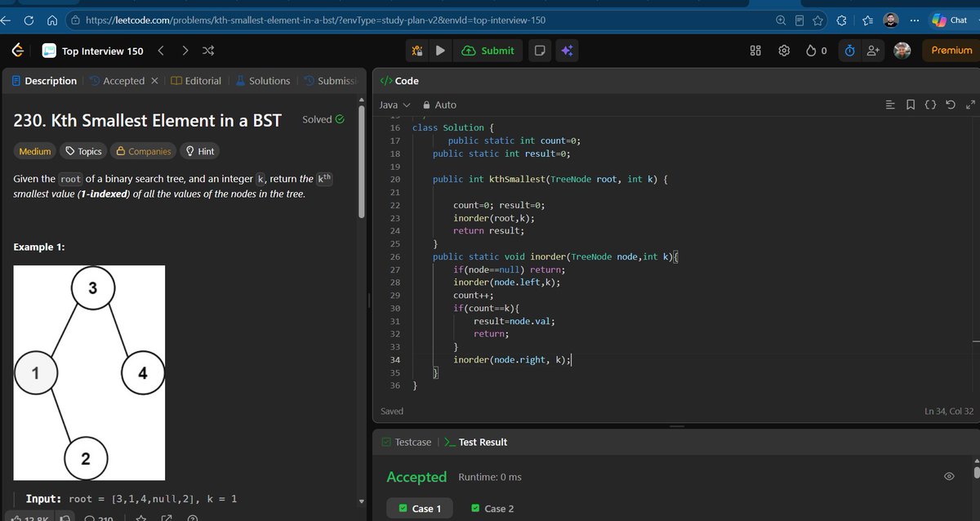The image size is (980, 521).
Task: Click the LeetCode logo icon
Action: 16,51
